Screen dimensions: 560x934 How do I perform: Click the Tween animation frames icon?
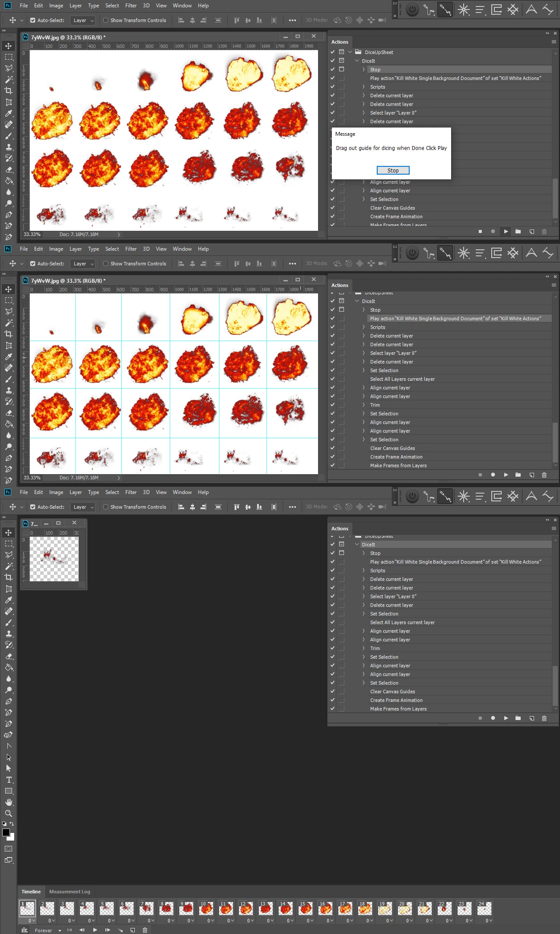tap(121, 930)
